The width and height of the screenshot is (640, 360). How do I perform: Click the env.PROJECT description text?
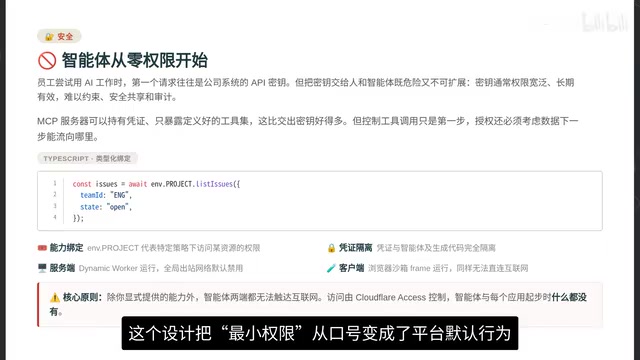pyautogui.click(x=173, y=248)
